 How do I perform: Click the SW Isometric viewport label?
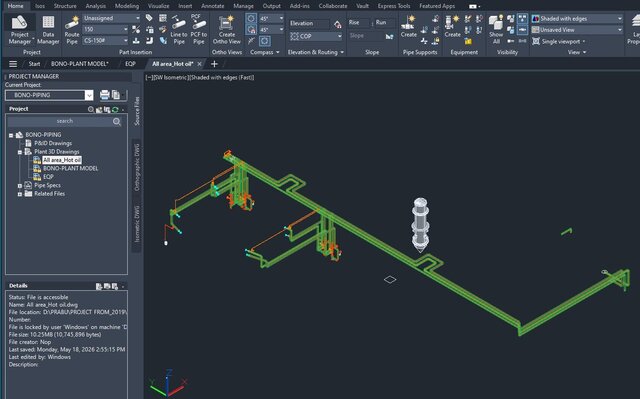[x=172, y=78]
